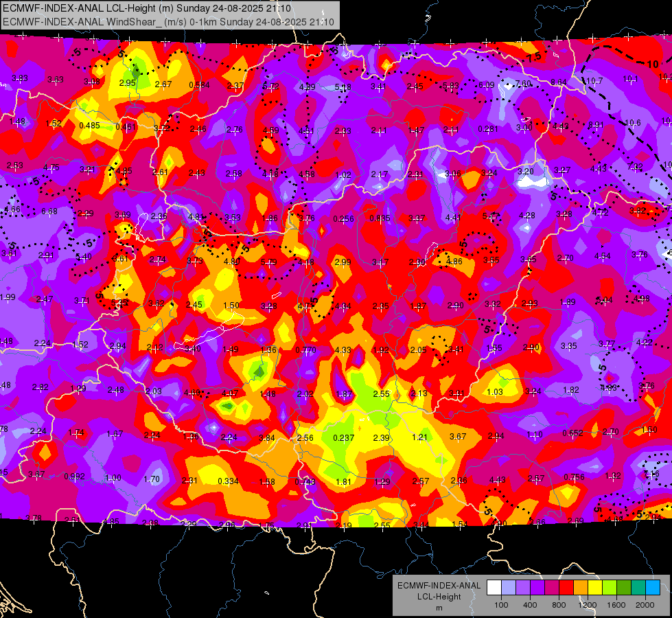
Task: Click the wind shear value 0.334
Action: (x=228, y=481)
